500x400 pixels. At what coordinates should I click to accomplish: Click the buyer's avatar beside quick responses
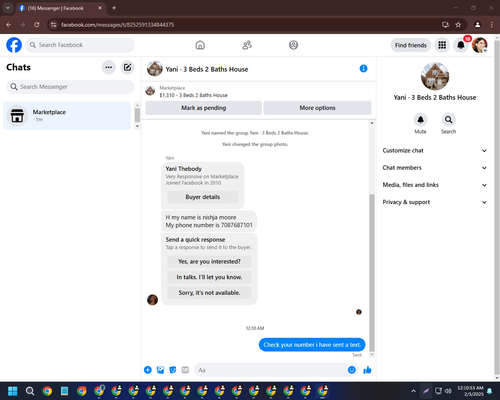pyautogui.click(x=152, y=300)
